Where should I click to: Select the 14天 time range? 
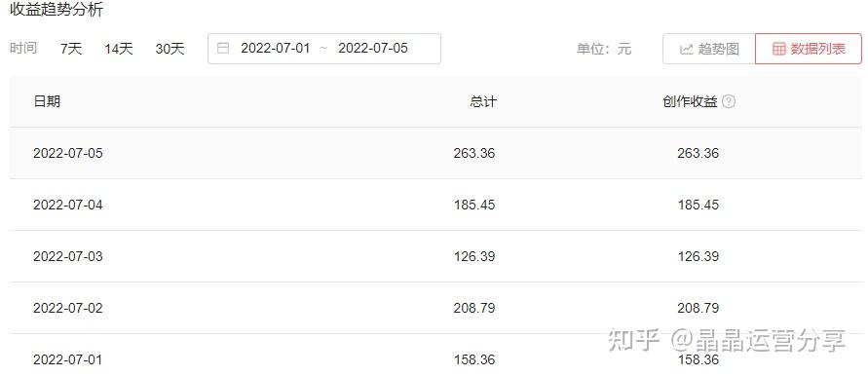119,49
